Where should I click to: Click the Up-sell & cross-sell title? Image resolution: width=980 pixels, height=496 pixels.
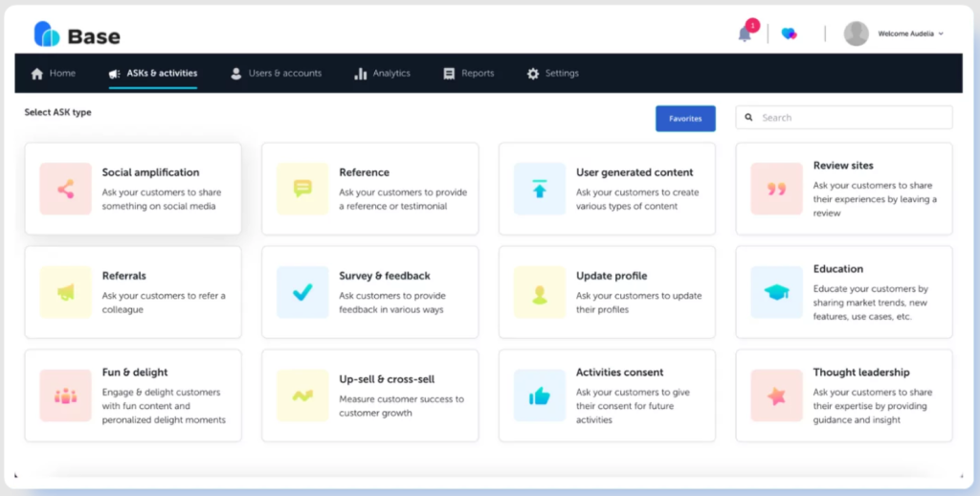387,379
